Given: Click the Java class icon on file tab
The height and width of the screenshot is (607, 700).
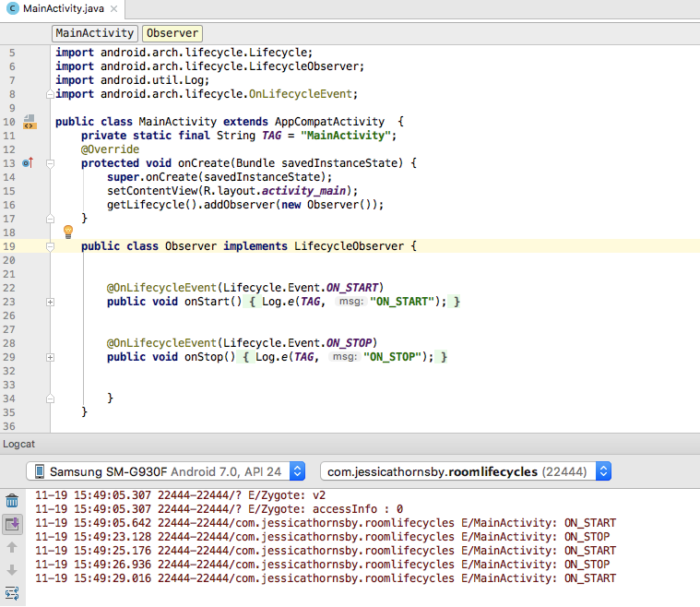Looking at the screenshot, I should 11,9.
